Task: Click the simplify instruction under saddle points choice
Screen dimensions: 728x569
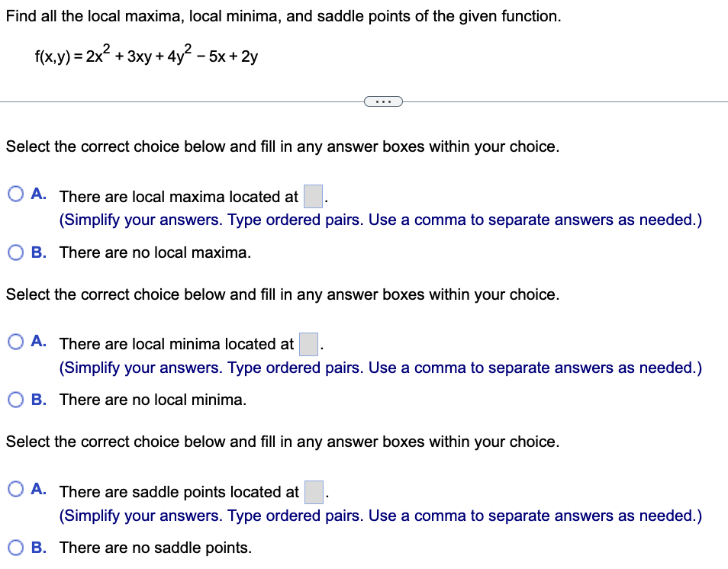Action: tap(380, 516)
